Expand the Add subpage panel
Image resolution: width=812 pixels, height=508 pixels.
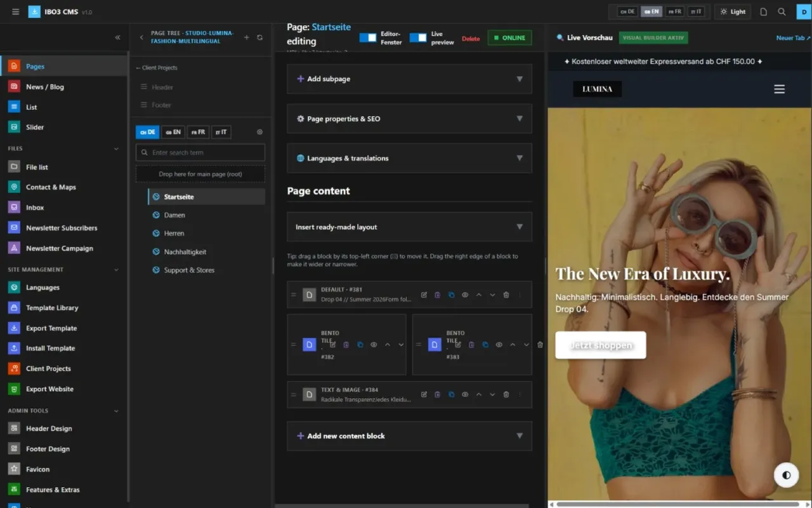[x=409, y=79]
